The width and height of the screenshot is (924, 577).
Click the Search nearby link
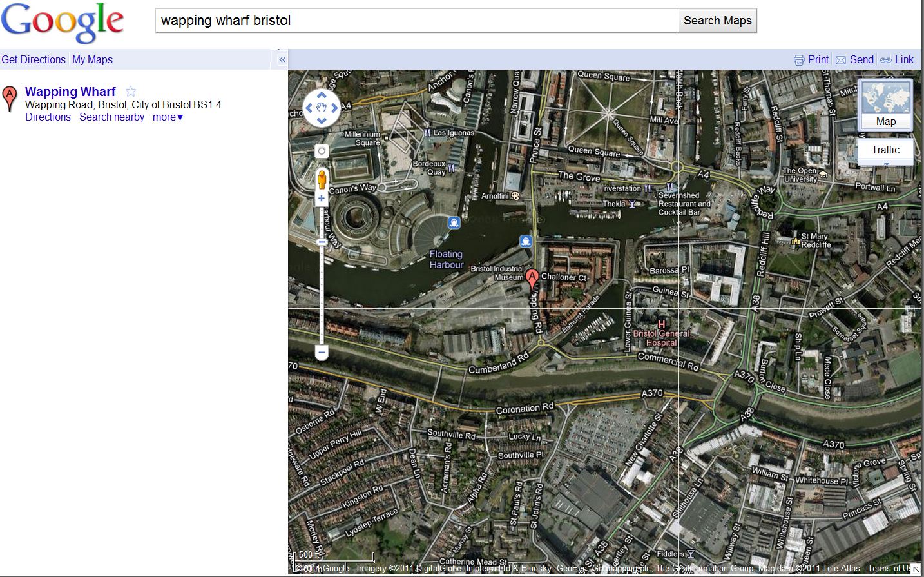click(111, 117)
